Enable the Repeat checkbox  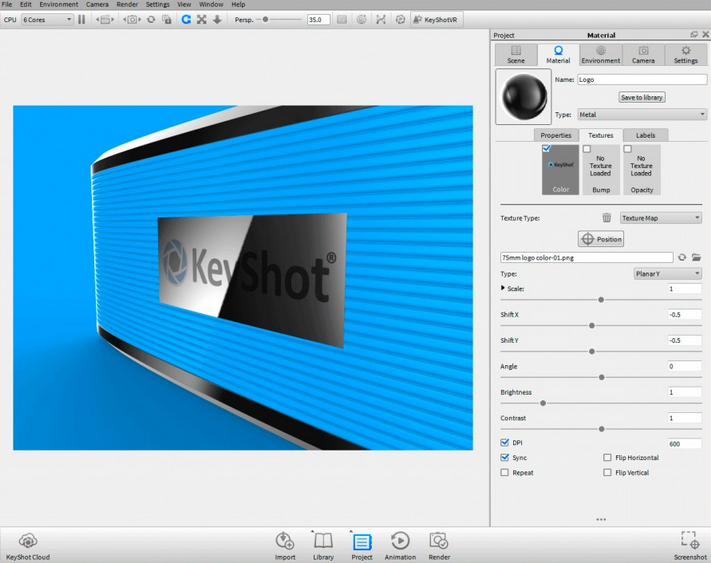pyautogui.click(x=505, y=473)
